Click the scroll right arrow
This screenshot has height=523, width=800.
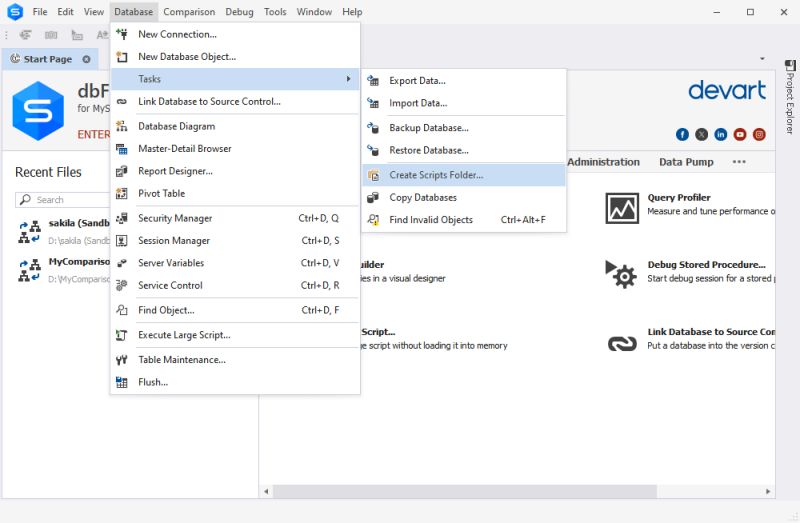(x=768, y=491)
